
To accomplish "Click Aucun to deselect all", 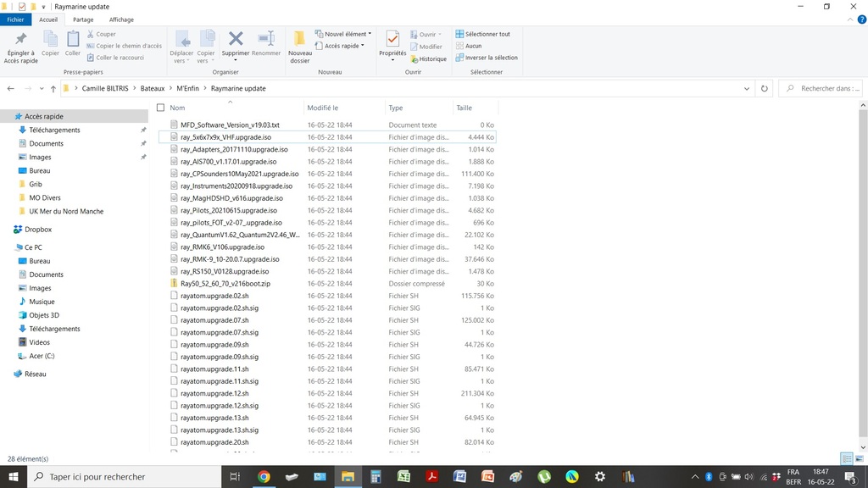I will 468,46.
